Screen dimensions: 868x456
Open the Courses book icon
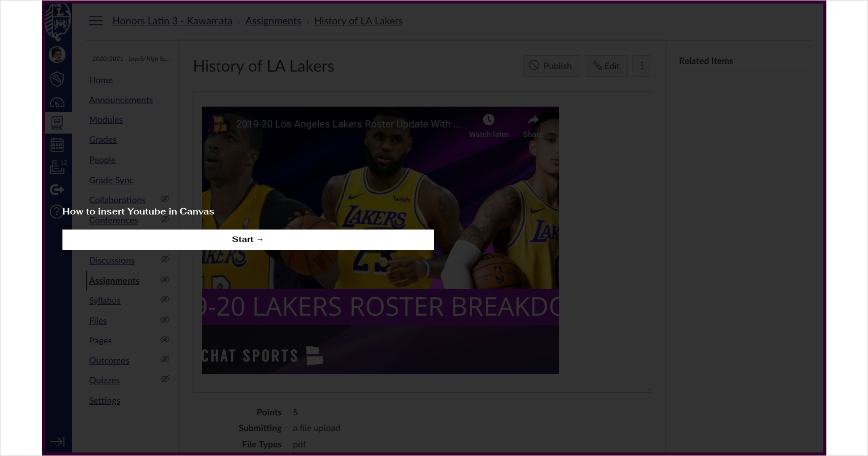click(57, 122)
